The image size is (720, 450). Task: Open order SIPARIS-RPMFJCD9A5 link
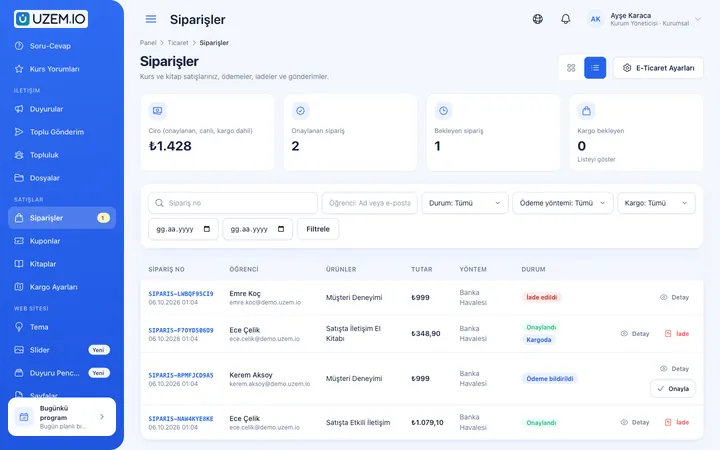pos(181,375)
